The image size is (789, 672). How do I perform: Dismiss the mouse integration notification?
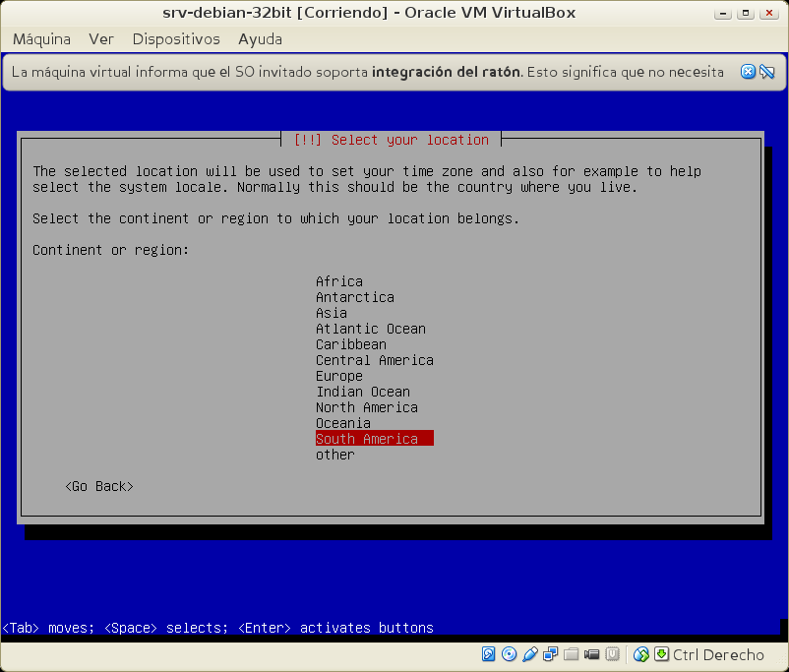(x=749, y=72)
